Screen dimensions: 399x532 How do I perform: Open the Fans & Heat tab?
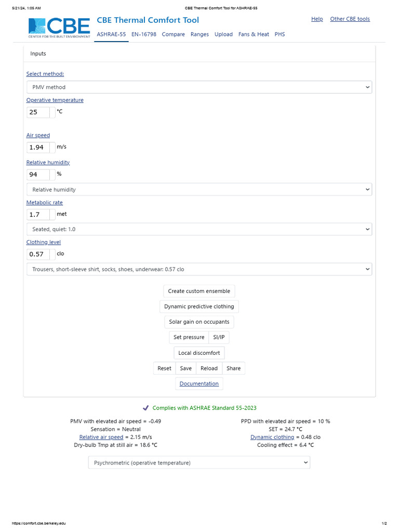point(254,34)
